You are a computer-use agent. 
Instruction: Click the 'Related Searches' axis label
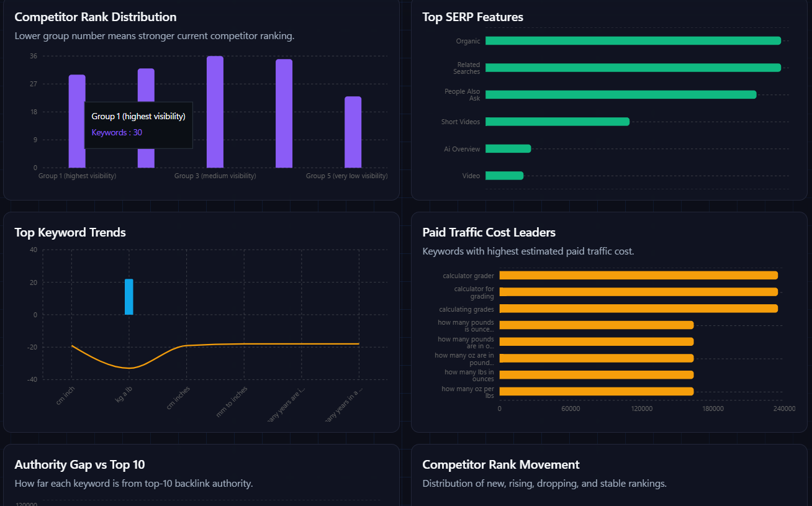(467, 68)
